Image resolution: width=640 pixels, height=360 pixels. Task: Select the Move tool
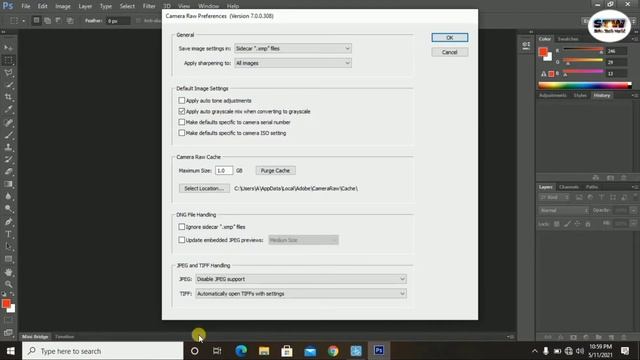pos(8,48)
